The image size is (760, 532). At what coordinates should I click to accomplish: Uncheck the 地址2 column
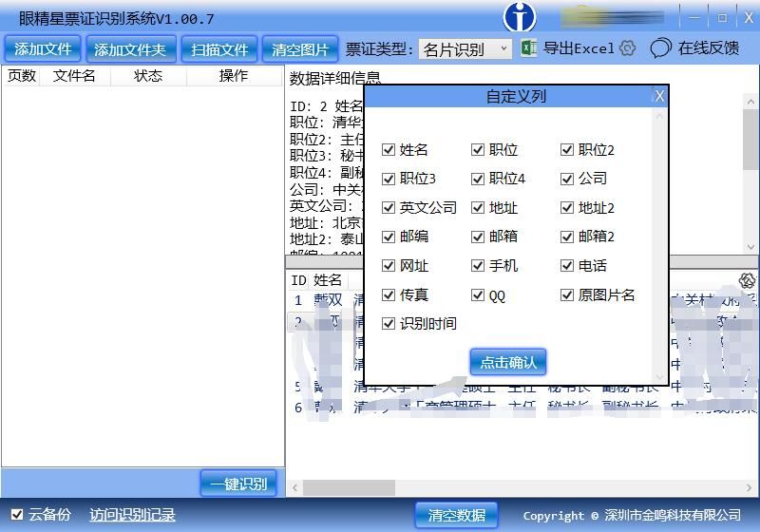[566, 208]
